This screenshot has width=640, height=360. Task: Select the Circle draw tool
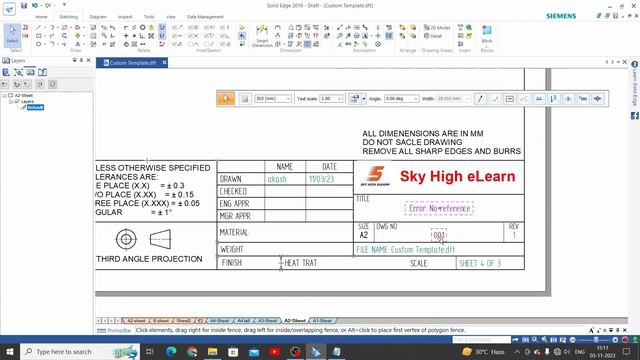point(38,44)
